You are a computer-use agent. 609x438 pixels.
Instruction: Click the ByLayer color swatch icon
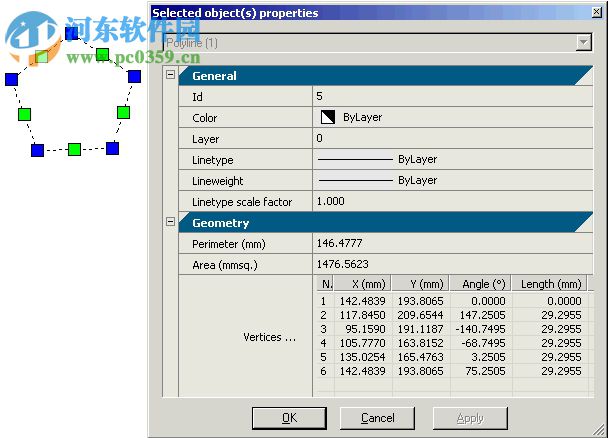tap(328, 117)
